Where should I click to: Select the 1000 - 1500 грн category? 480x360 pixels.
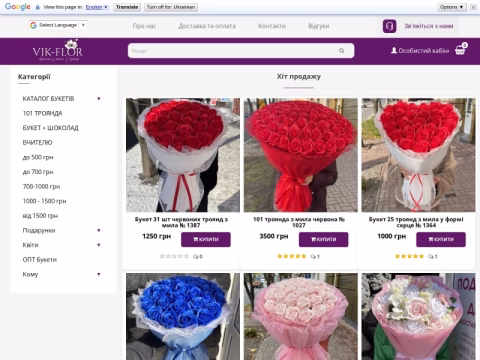(44, 201)
